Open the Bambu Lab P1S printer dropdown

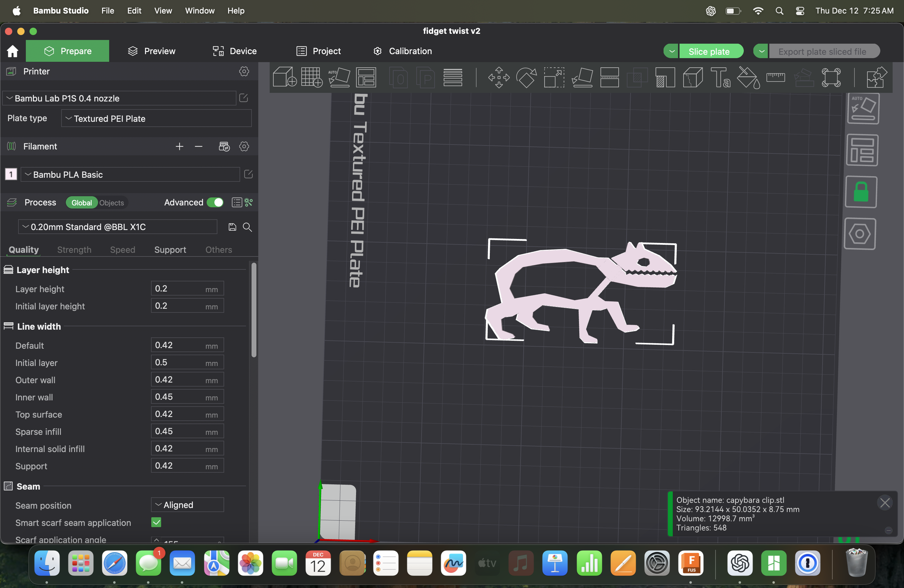pos(119,98)
